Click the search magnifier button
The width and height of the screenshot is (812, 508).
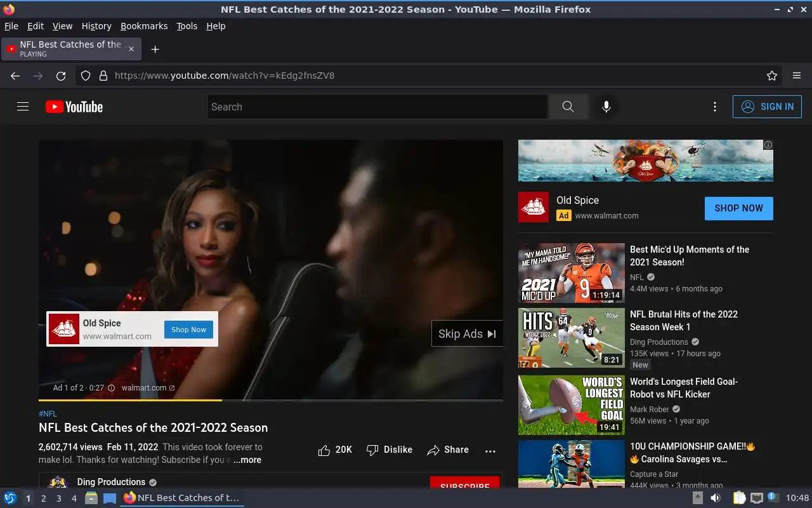pyautogui.click(x=568, y=107)
